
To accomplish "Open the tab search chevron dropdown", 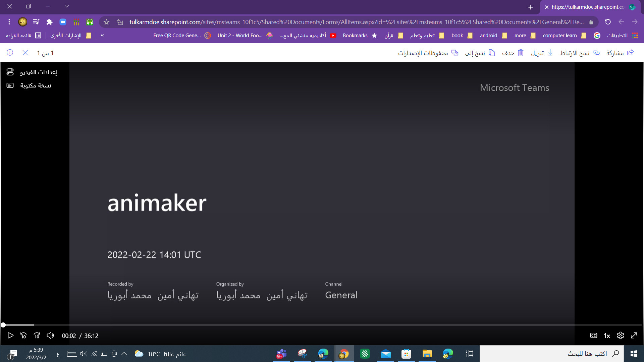I will (67, 6).
